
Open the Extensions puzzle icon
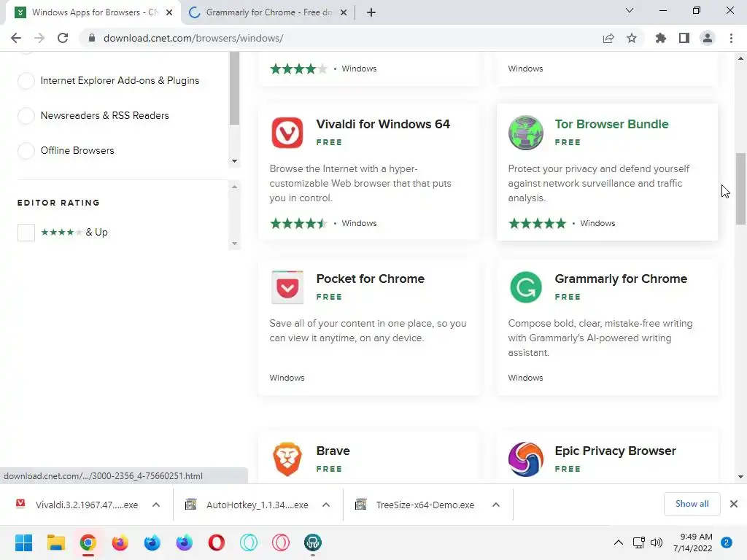point(661,38)
